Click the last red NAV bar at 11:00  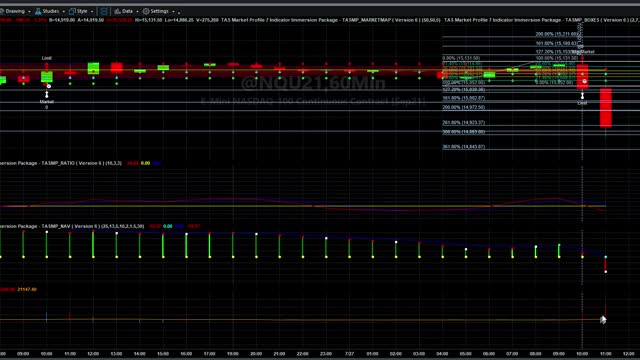(605, 264)
